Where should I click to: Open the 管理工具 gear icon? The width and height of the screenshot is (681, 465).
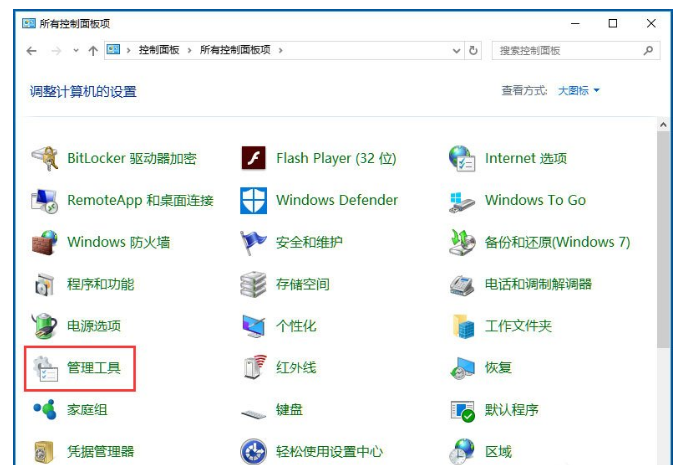click(x=45, y=368)
